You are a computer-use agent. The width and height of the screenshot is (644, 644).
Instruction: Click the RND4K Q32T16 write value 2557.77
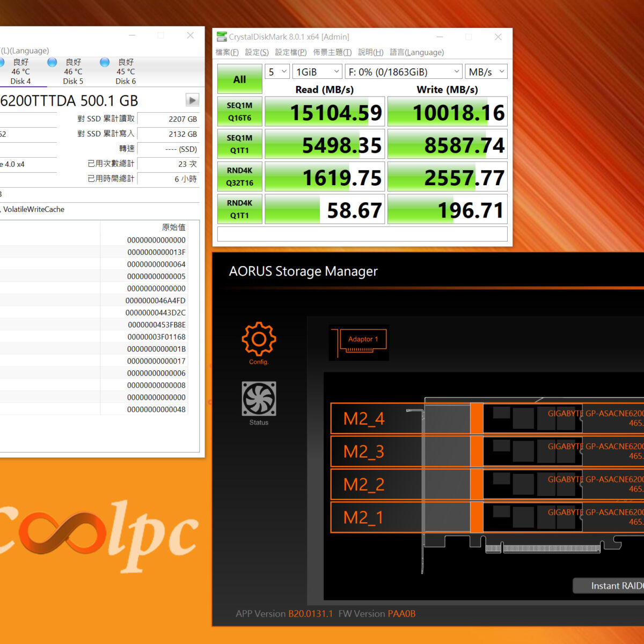point(447,177)
